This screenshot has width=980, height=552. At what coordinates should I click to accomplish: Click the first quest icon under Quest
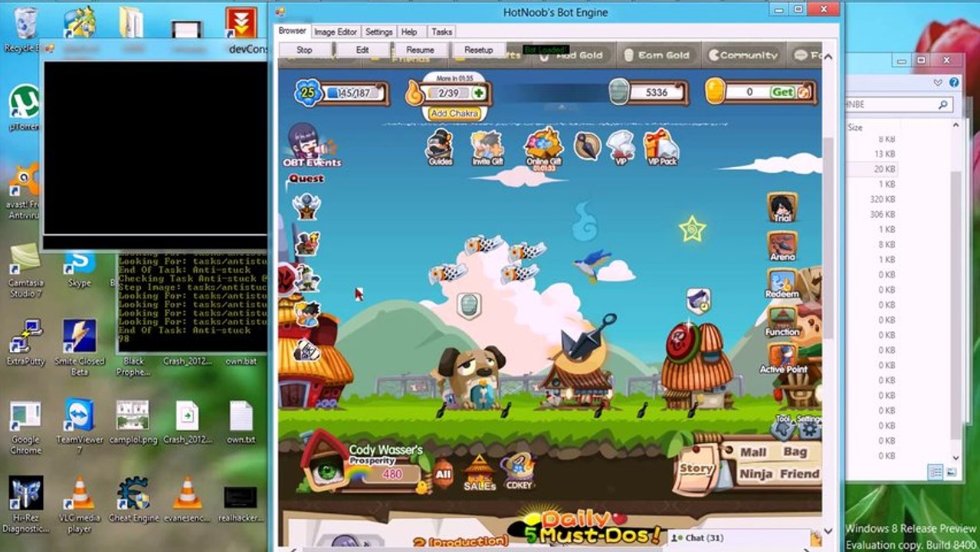(x=307, y=205)
